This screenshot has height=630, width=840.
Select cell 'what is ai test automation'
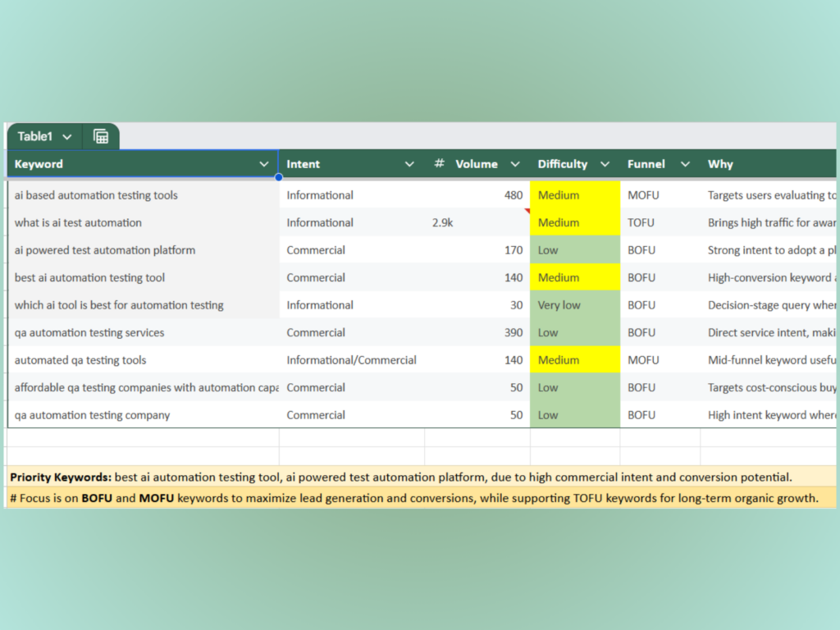pyautogui.click(x=144, y=222)
